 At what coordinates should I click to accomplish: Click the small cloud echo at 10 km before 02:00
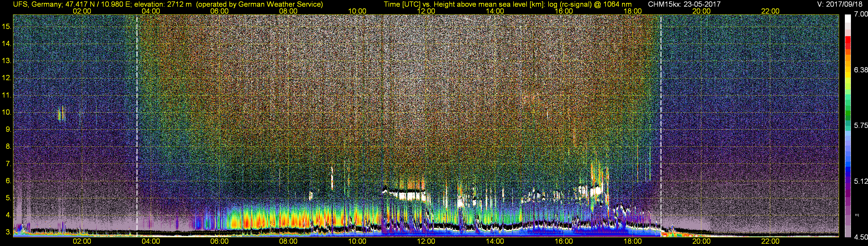pyautogui.click(x=61, y=114)
